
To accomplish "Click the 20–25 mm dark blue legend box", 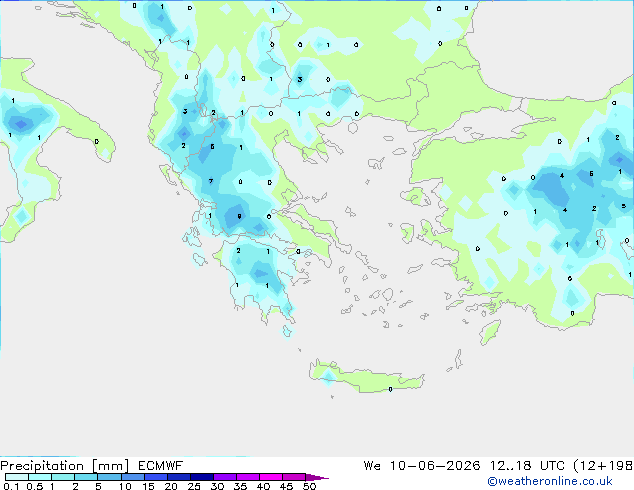I will (x=179, y=477).
